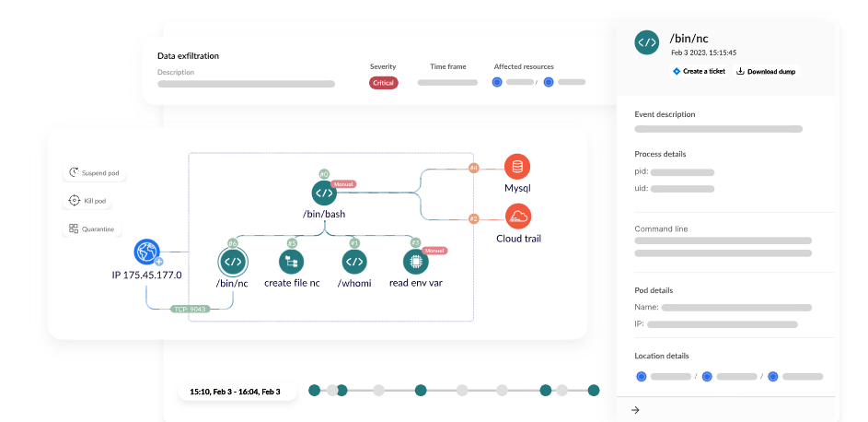Click the /bin/nc header code icon
The width and height of the screenshot is (868, 422).
647,41
